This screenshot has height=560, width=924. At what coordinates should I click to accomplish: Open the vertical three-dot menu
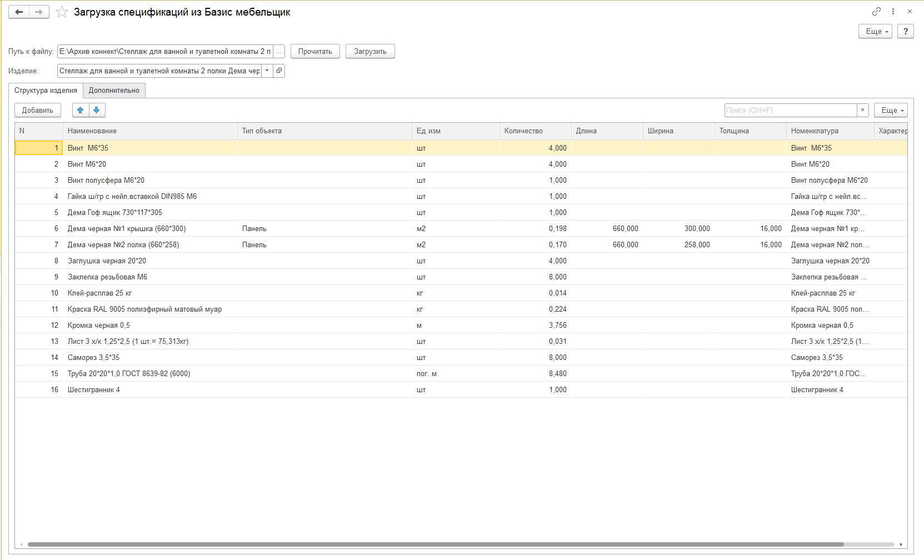893,11
